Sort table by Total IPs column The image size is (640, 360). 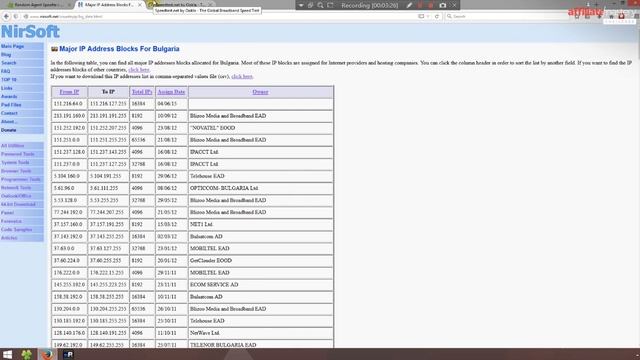[142, 92]
